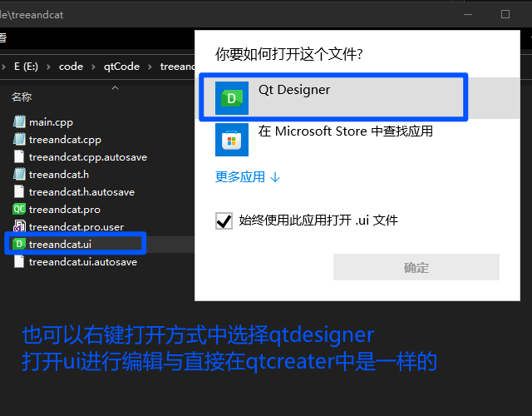Screen dimensions: 532x416
Task: Select treeandcat.cpp.autosave file name
Action: (88, 157)
